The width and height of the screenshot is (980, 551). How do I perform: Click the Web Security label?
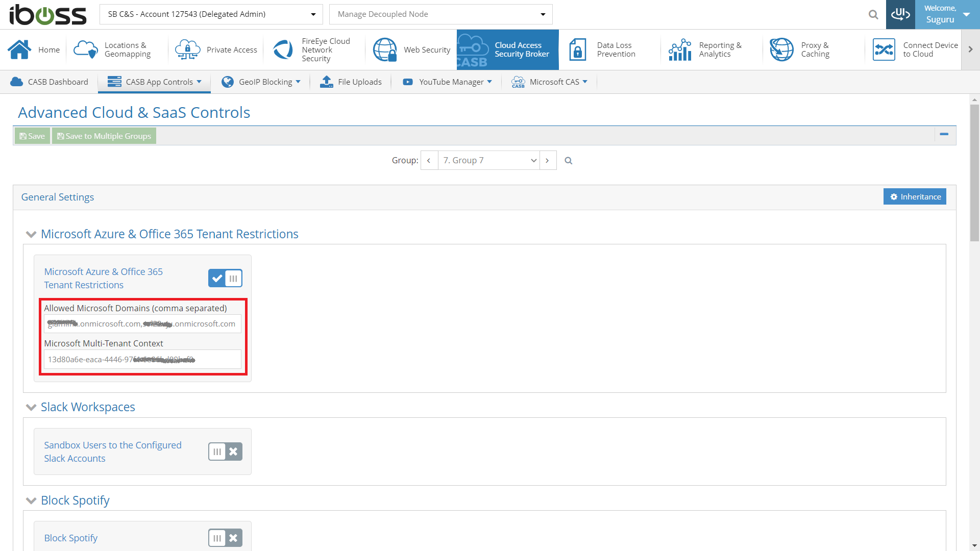[x=427, y=49]
